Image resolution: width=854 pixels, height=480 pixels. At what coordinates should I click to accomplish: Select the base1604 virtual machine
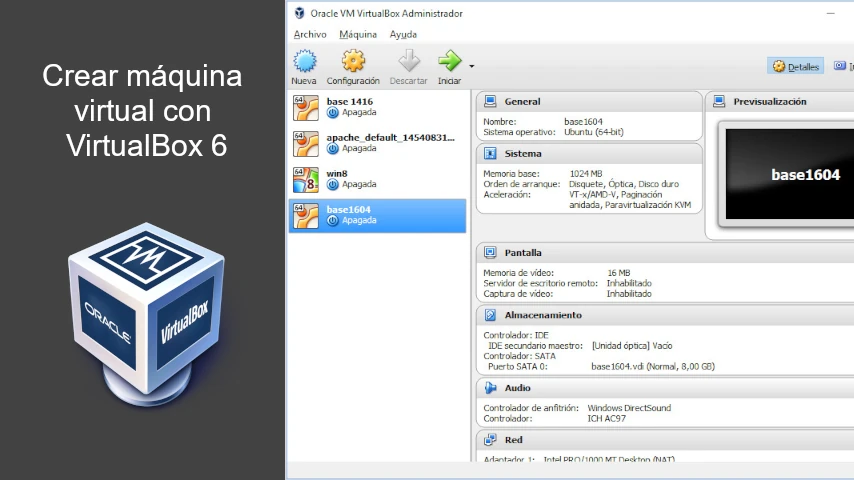pos(377,216)
